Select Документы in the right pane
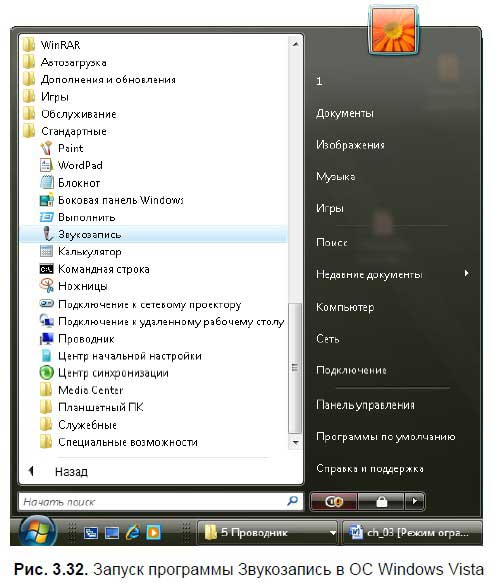 click(x=345, y=113)
